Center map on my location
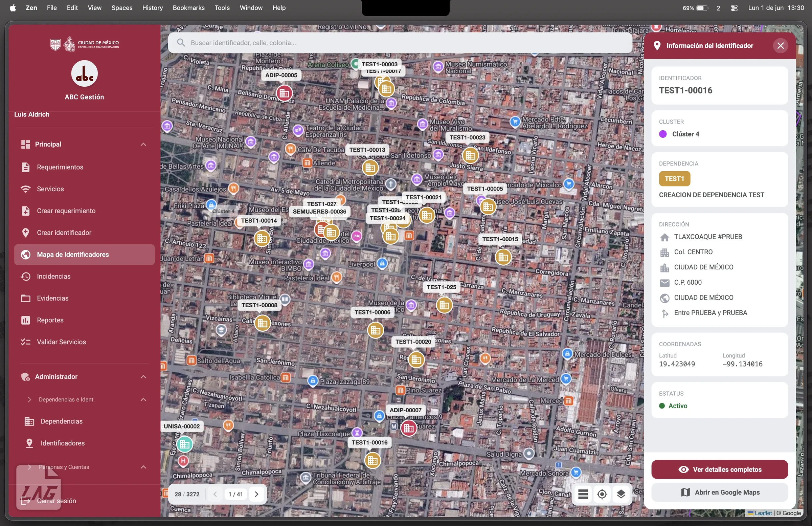 pyautogui.click(x=602, y=494)
